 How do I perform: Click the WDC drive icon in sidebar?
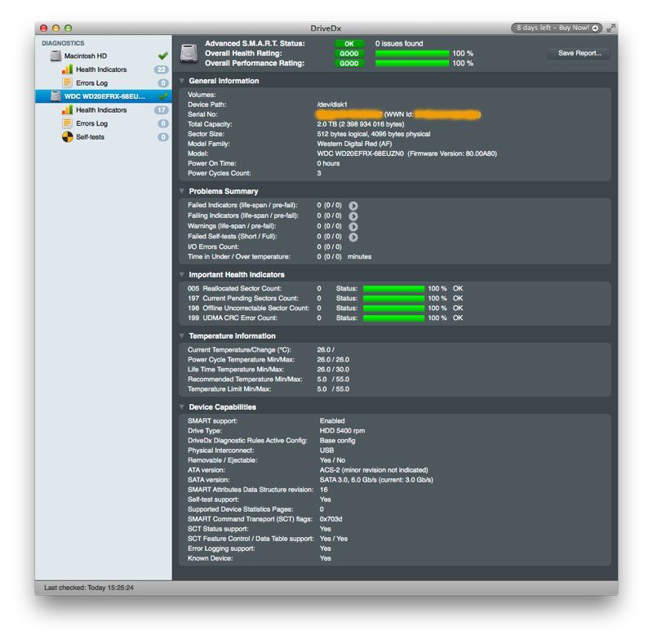[56, 96]
